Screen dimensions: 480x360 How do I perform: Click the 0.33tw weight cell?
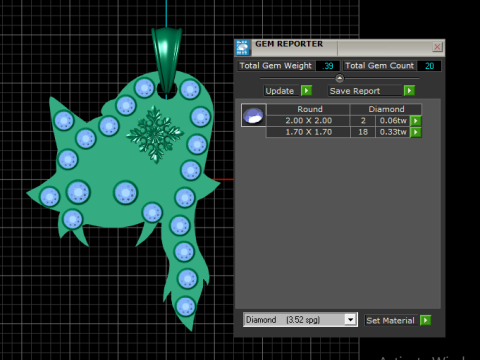393,132
